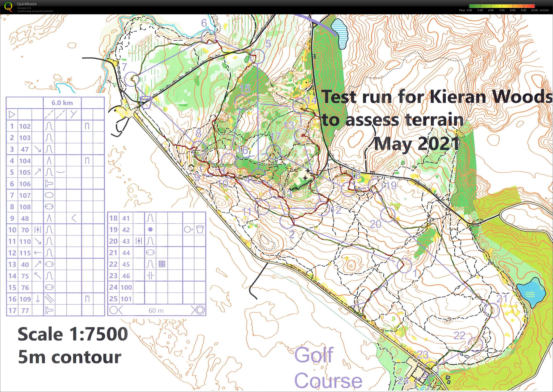Click the 'Pace 4:00' legend label
Screen dimensions: 553x392
coord(466,10)
